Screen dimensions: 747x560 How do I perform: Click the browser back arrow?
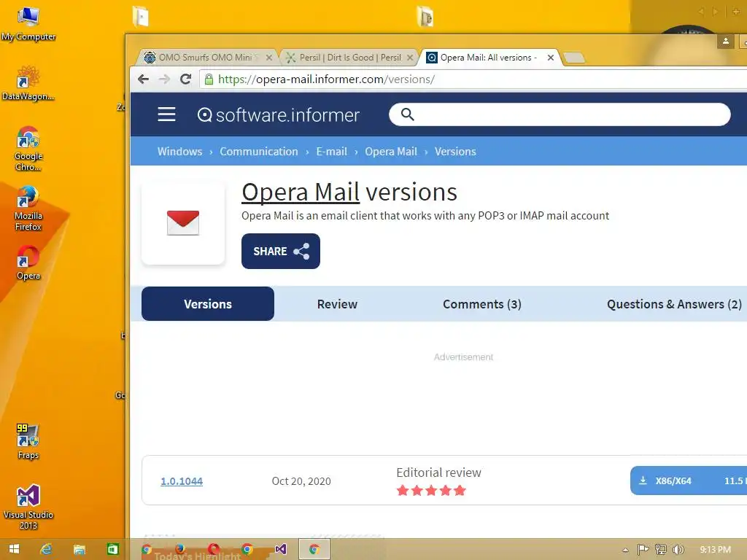143,79
